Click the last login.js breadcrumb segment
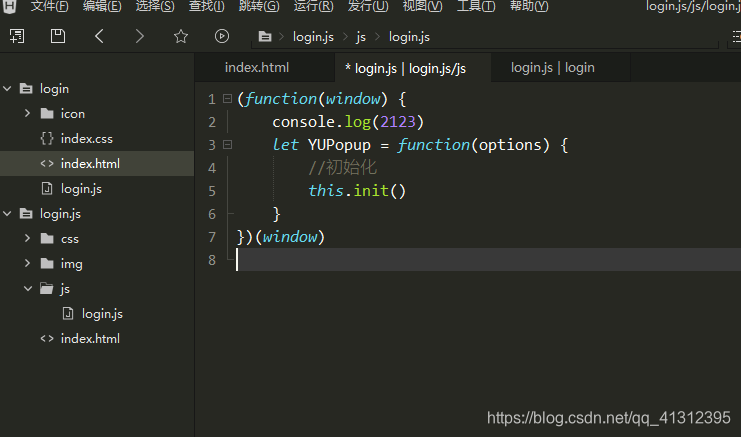The image size is (741, 437). (409, 37)
